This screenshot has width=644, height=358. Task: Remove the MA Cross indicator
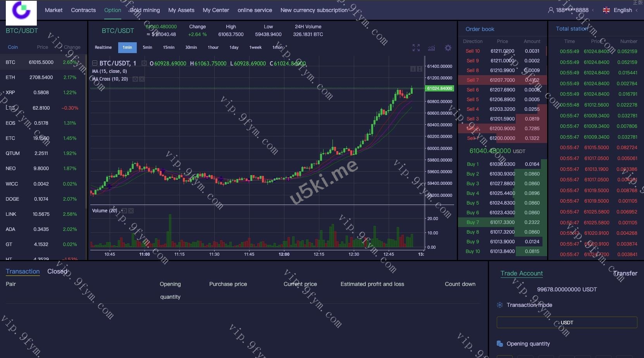pos(142,79)
